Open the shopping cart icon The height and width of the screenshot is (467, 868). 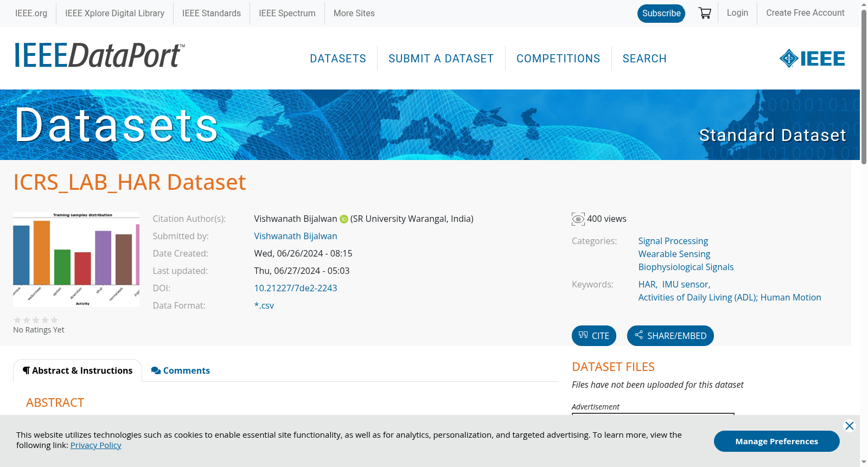coord(705,13)
